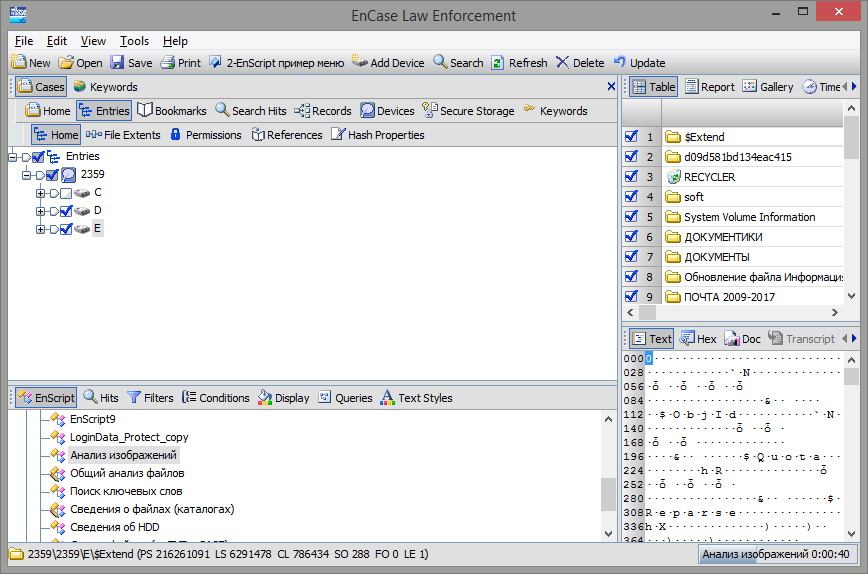Show the Bookmarks view
The height and width of the screenshot is (574, 868).
tap(172, 111)
